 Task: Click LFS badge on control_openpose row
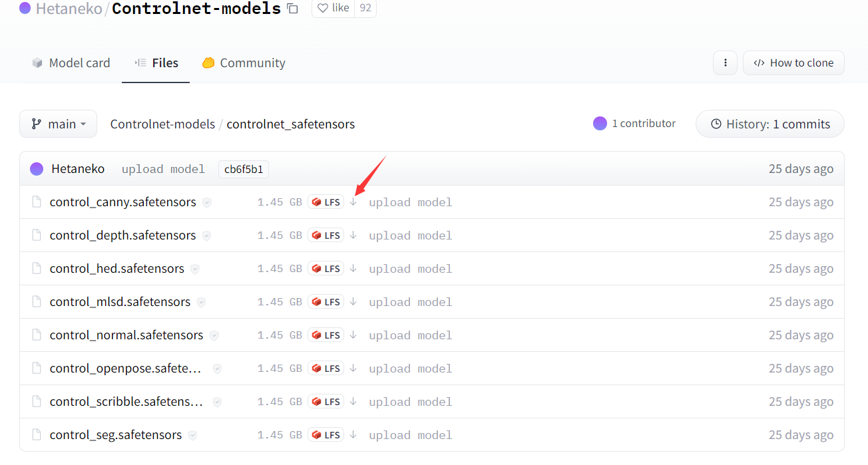point(326,369)
